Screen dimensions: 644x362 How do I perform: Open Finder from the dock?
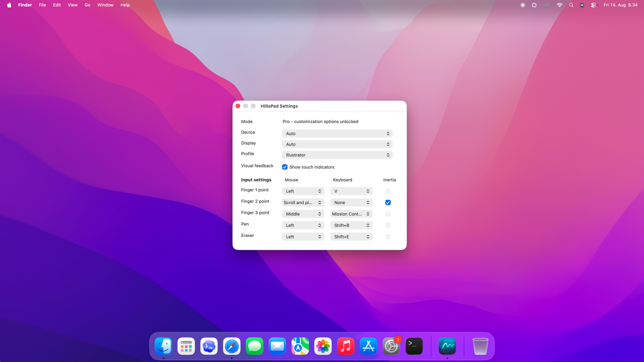point(163,346)
